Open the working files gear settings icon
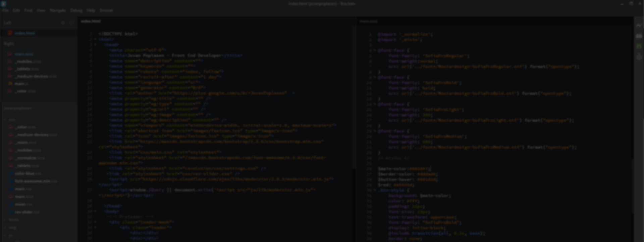Image resolution: width=644 pixels, height=242 pixels. 63,23
